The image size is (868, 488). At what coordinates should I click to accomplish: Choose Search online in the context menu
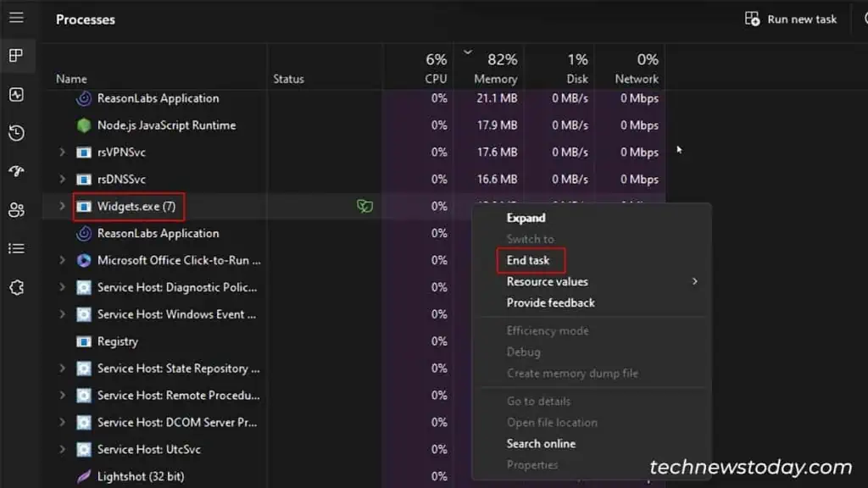coord(542,443)
